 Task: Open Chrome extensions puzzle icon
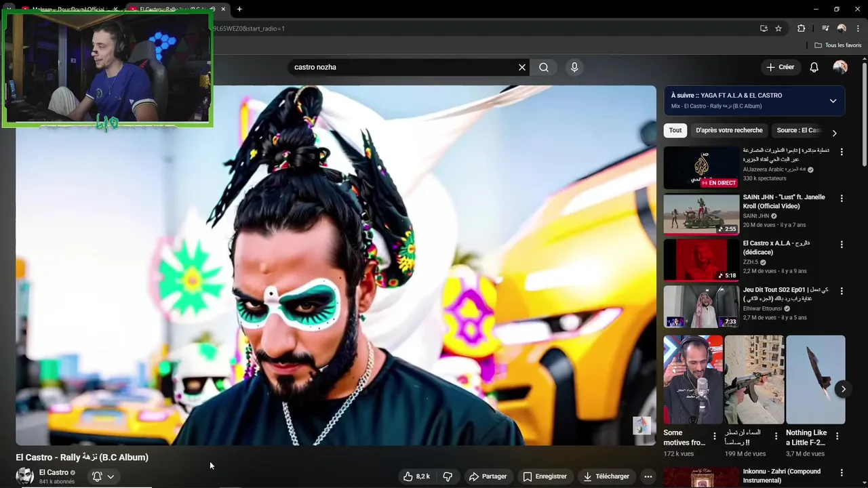click(x=802, y=28)
